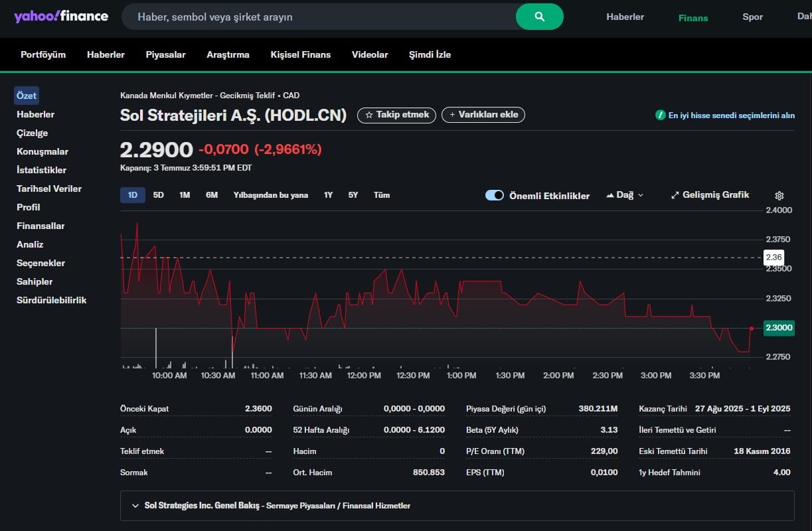Select the 1Y chart range
This screenshot has width=812, height=531.
(x=328, y=195)
